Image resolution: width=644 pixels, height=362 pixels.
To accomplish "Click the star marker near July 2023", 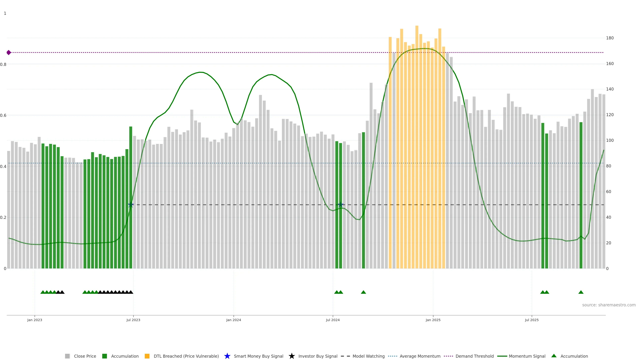I will click(131, 205).
